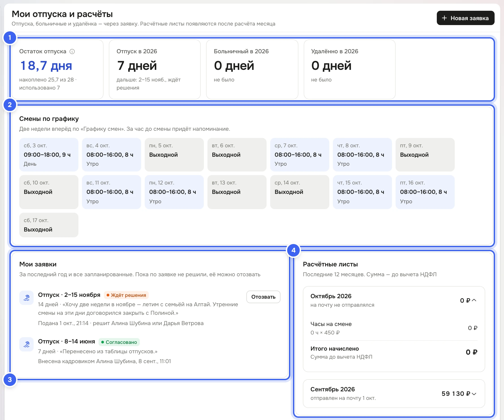This screenshot has height=420, width=504.
Task: Select the чт, 15 окт. shift card
Action: tap(362, 192)
